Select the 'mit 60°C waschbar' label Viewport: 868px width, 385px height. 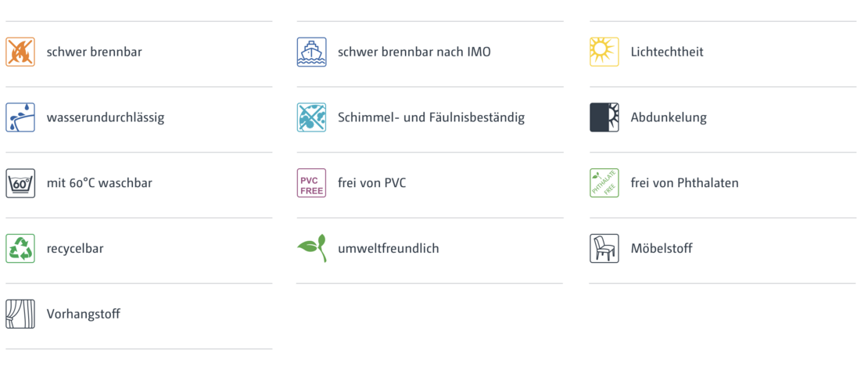tap(99, 183)
